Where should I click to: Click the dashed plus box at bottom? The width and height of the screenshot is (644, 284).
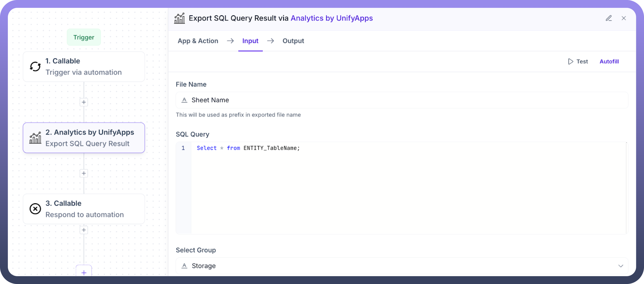(x=84, y=272)
